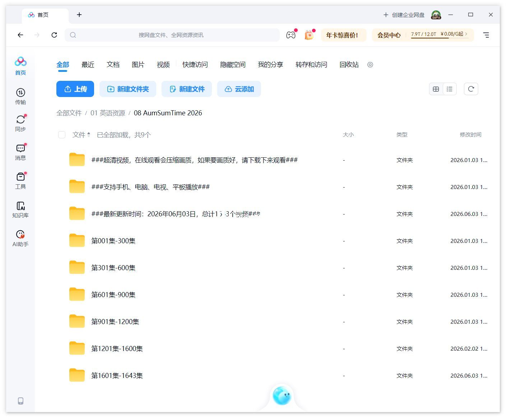This screenshot has width=507, height=420.
Task: Go back with the left arrow
Action: 20,35
